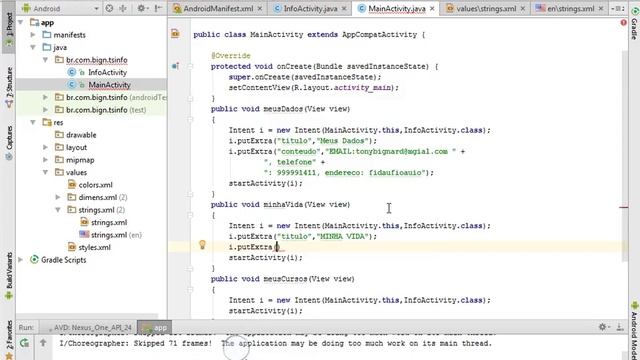Screen dimensions: 640x360
Task: Collapse the java folder
Action: point(33,48)
